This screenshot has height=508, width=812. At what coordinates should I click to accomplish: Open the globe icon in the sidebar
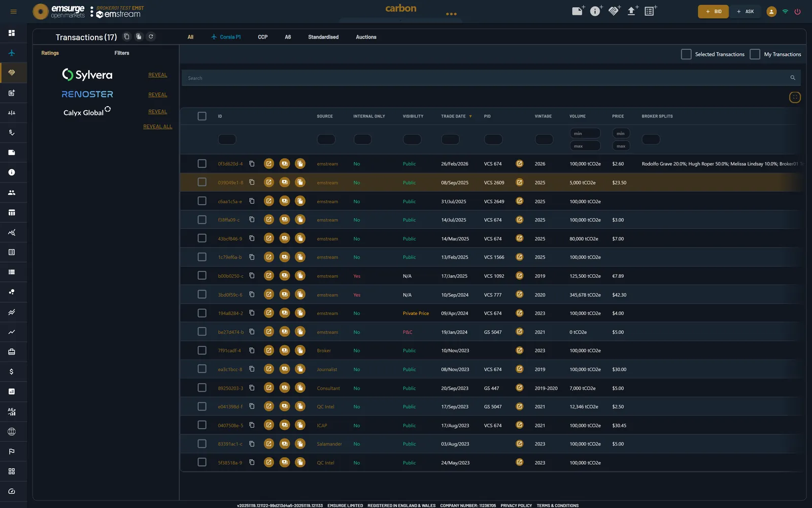[x=12, y=432]
